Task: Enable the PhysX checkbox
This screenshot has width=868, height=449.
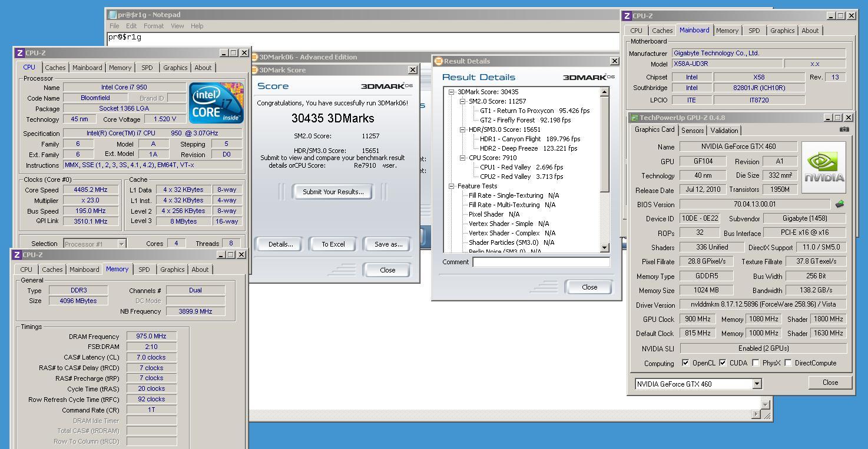Action: (x=756, y=362)
